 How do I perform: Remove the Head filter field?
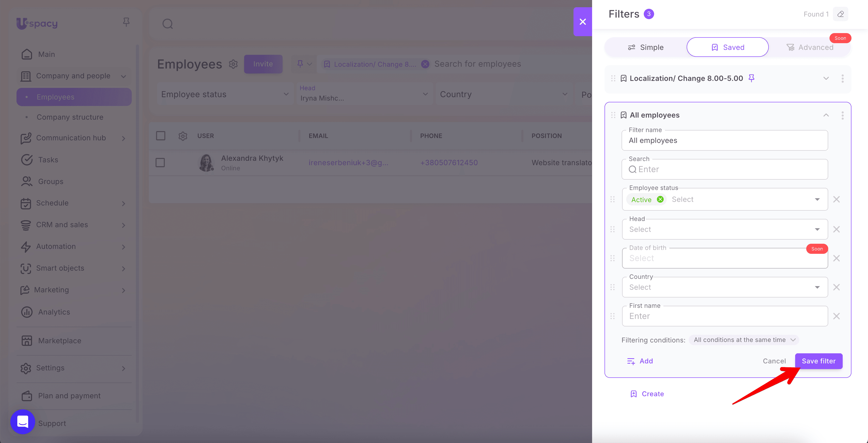(x=836, y=229)
